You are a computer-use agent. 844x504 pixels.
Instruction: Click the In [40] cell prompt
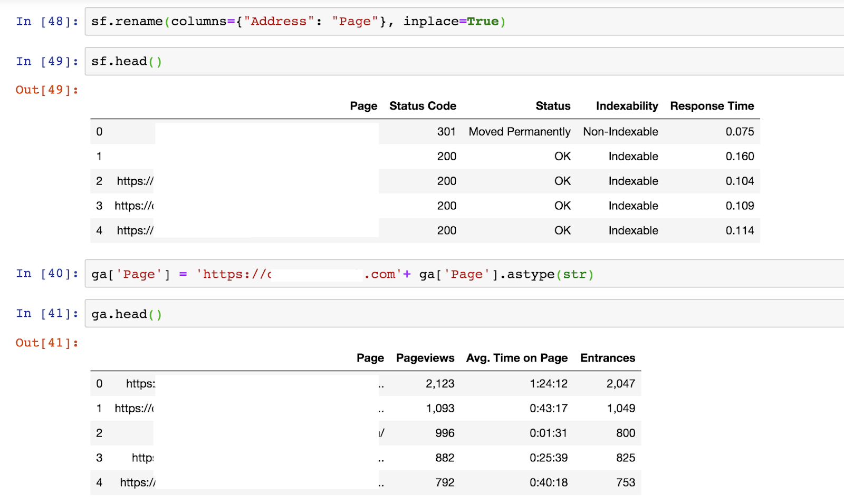(x=47, y=274)
